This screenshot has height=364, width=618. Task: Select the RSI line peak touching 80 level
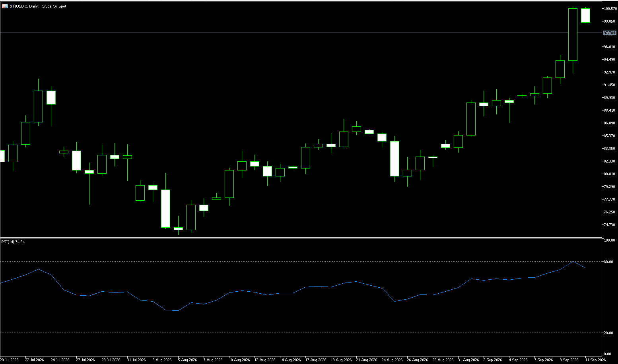572,261
